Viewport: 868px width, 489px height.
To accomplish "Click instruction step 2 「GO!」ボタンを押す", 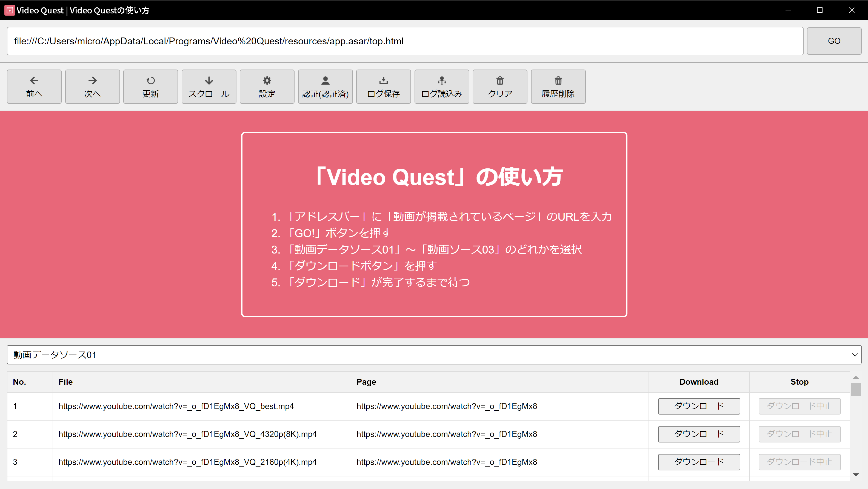I will pyautogui.click(x=339, y=233).
